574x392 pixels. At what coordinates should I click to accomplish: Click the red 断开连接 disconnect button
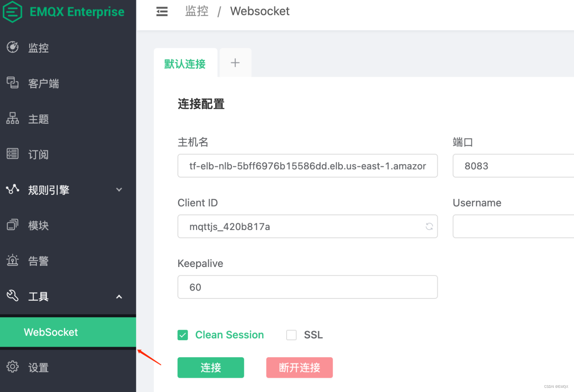point(299,367)
